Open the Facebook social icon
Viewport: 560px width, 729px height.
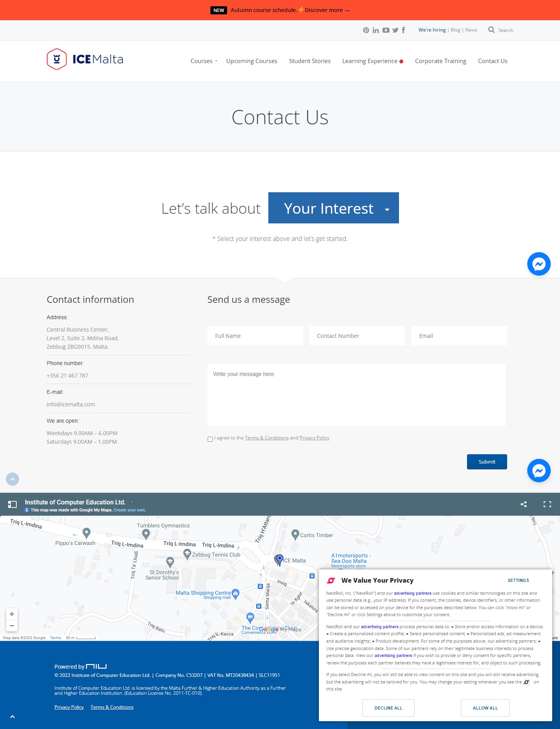(x=404, y=30)
